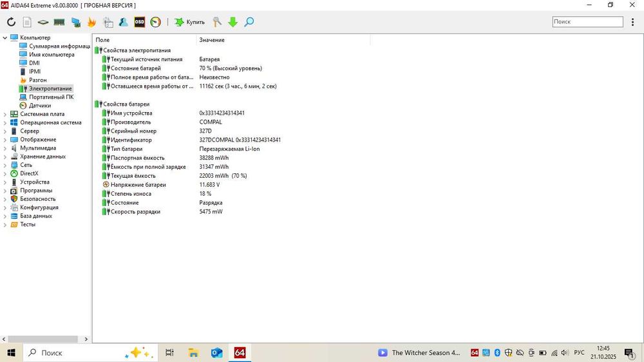Viewport: 644px width, 362px height.
Task: Select the Напряжение батареи row
Action: tap(232, 184)
